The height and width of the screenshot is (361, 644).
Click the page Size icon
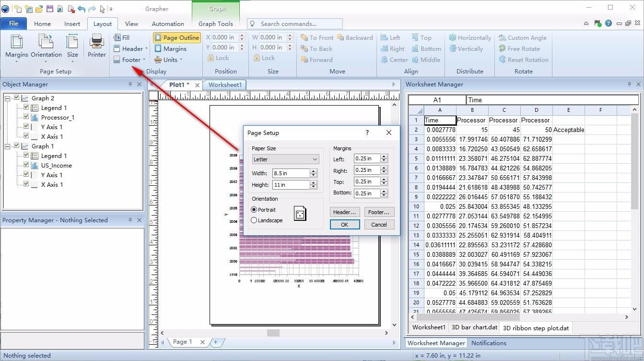pyautogui.click(x=72, y=46)
